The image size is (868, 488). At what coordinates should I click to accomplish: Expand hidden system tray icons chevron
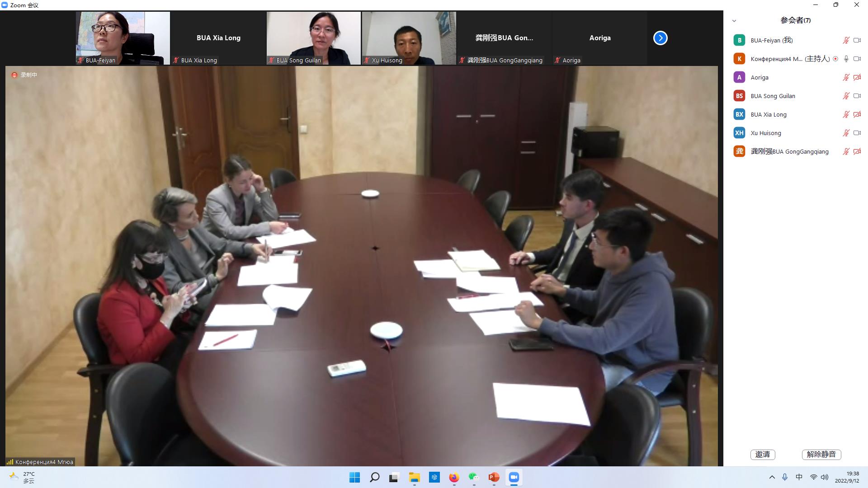coord(772,477)
